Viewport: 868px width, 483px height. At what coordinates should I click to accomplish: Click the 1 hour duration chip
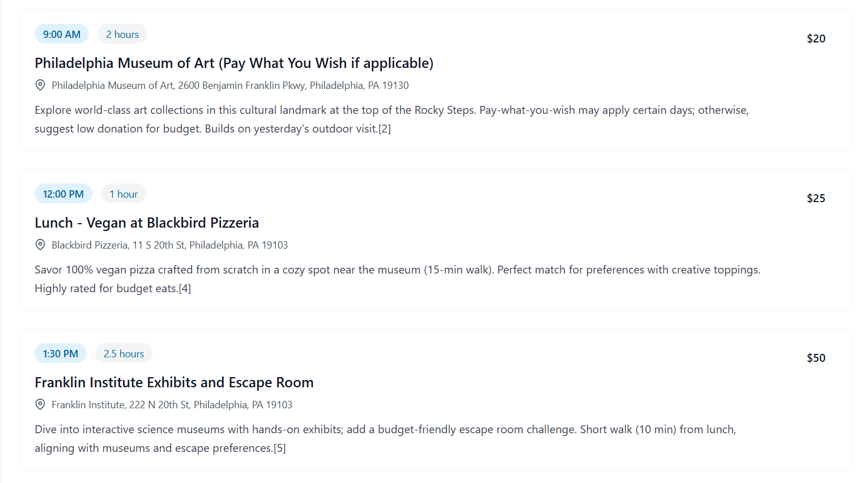pyautogui.click(x=123, y=193)
